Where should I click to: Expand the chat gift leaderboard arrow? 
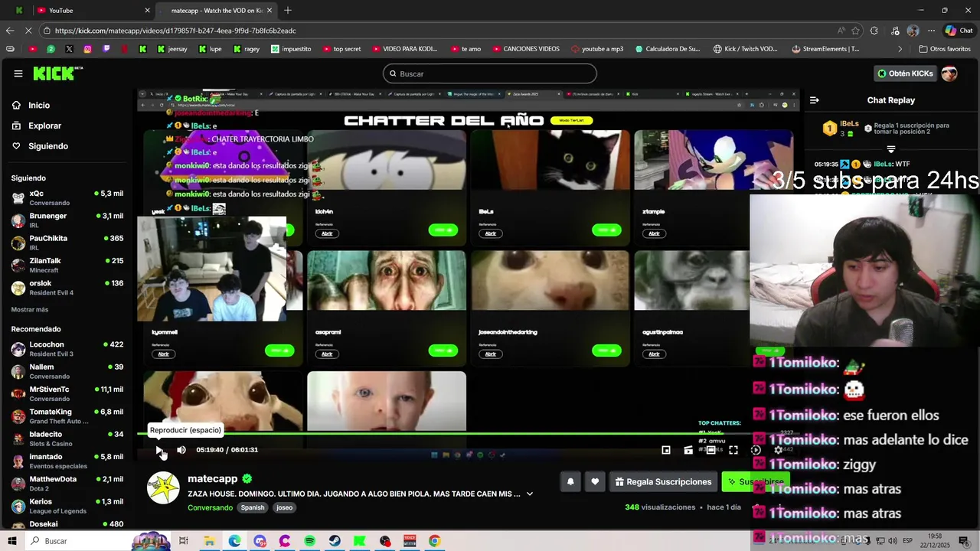890,149
